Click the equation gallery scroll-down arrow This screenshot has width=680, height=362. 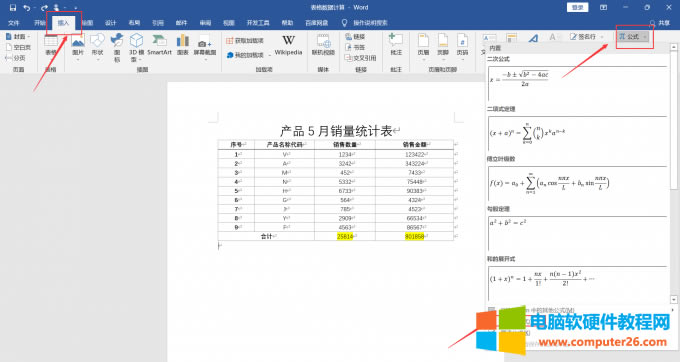(x=673, y=300)
